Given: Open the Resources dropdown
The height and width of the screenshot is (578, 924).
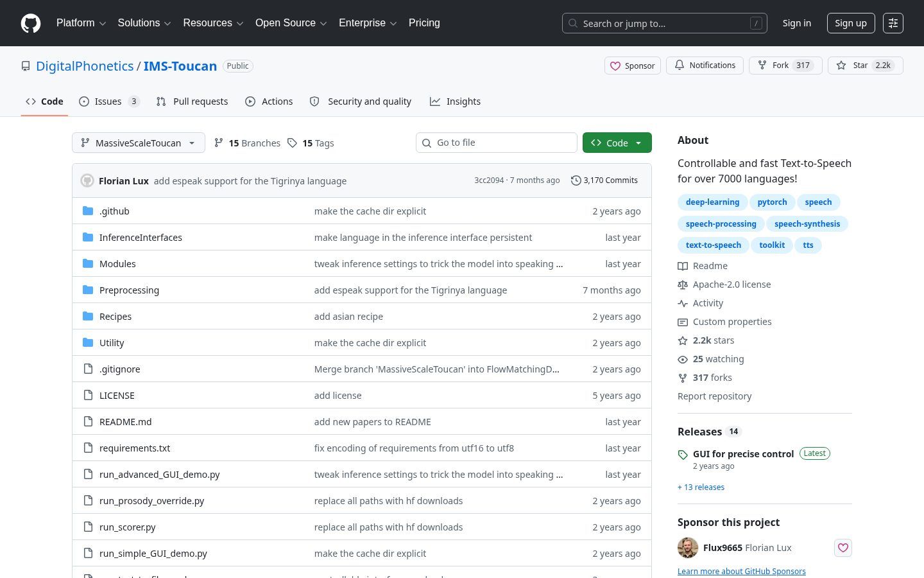Looking at the screenshot, I should (213, 23).
